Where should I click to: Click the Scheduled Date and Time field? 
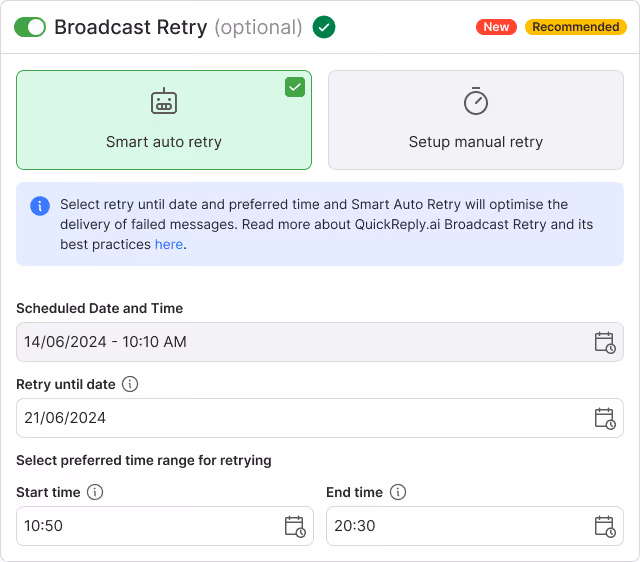coord(320,342)
